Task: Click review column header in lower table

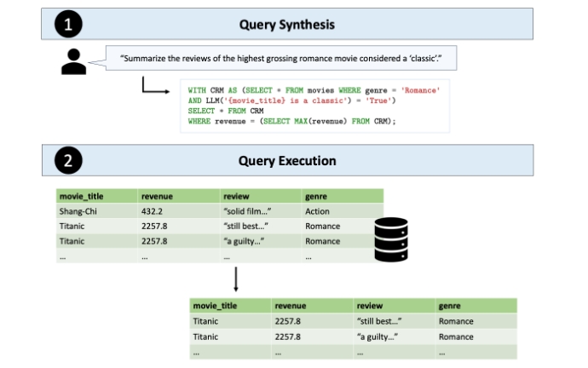Action: (x=370, y=305)
